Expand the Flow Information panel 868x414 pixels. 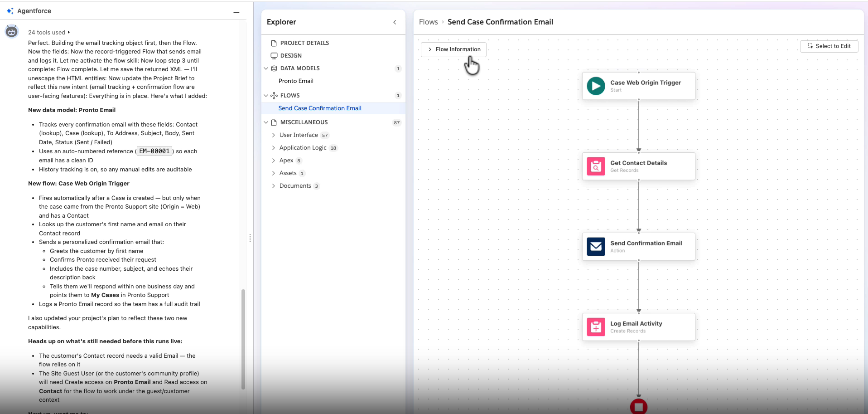[453, 49]
